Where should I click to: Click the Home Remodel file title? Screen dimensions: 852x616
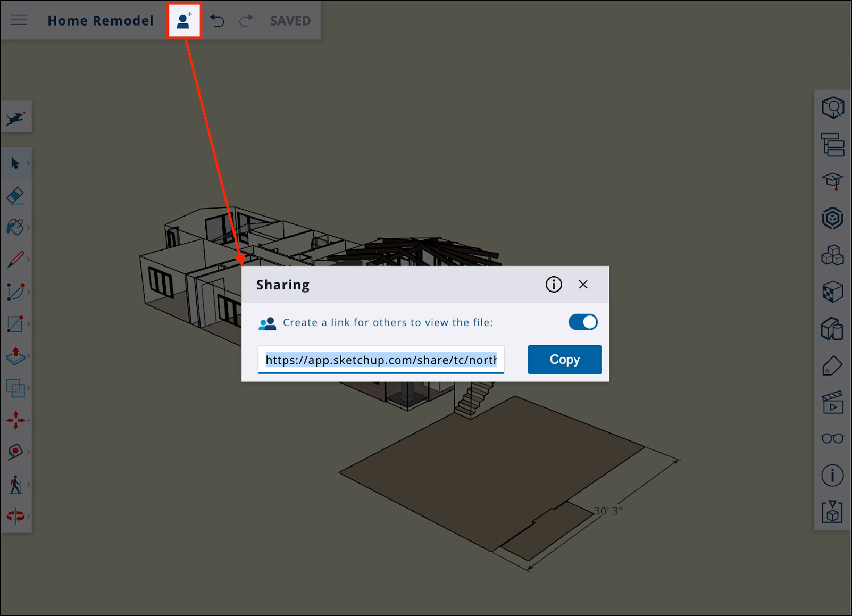101,21
